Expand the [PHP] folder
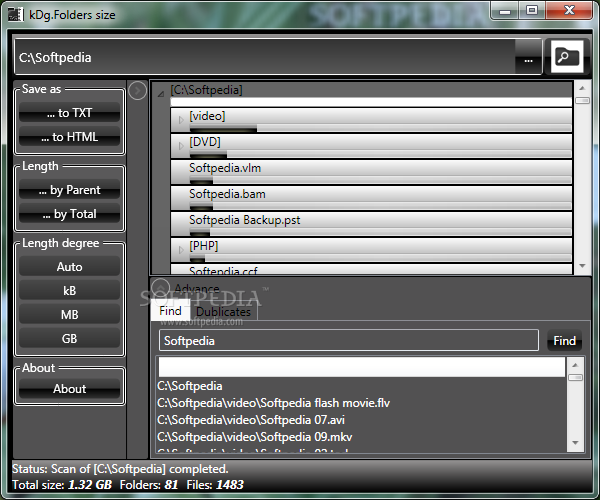The height and width of the screenshot is (500, 600). 181,250
